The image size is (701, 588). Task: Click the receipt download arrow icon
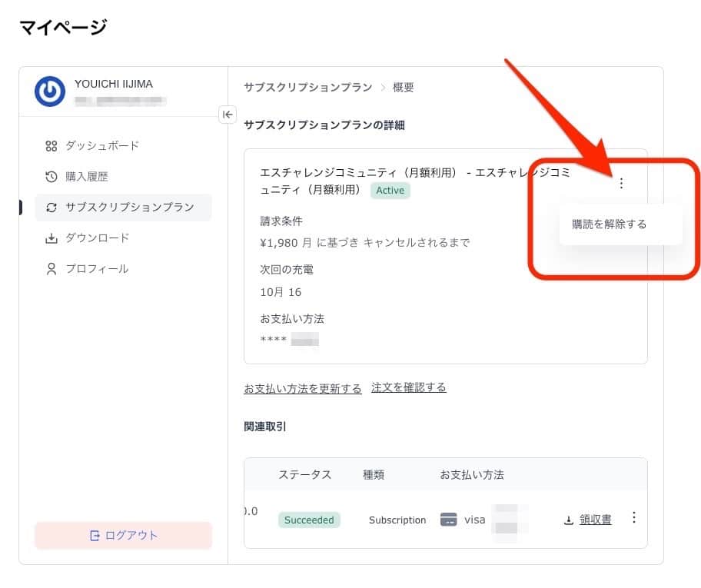pyautogui.click(x=568, y=520)
